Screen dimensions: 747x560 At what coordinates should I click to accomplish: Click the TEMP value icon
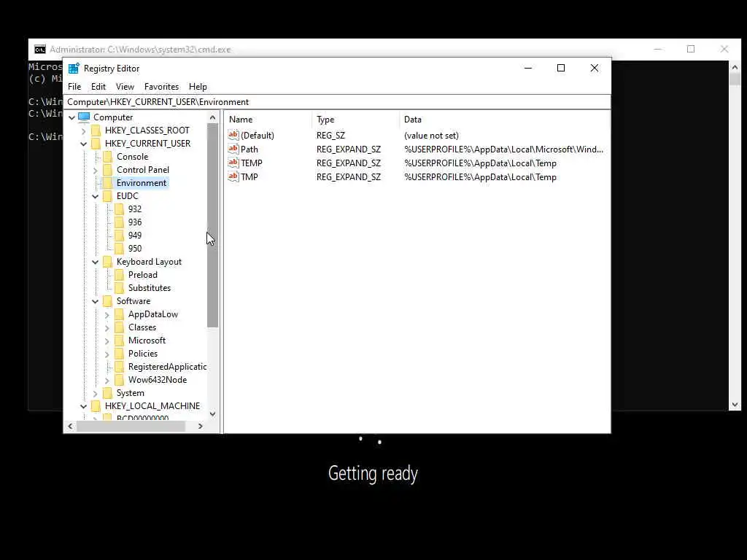[x=233, y=163]
